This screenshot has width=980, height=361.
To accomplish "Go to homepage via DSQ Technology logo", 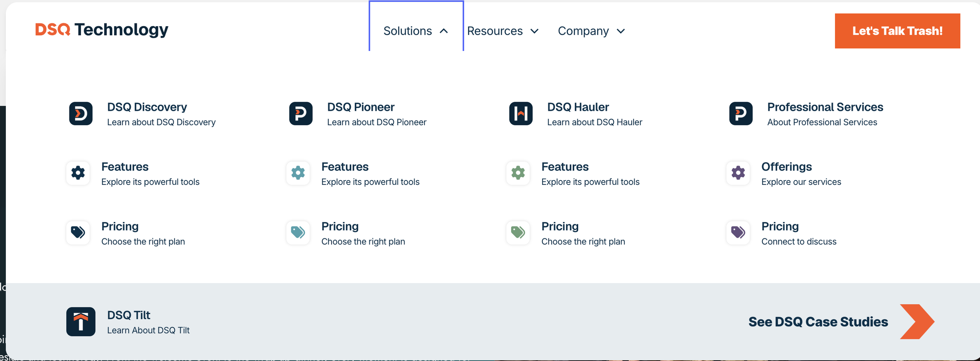I will click(102, 30).
